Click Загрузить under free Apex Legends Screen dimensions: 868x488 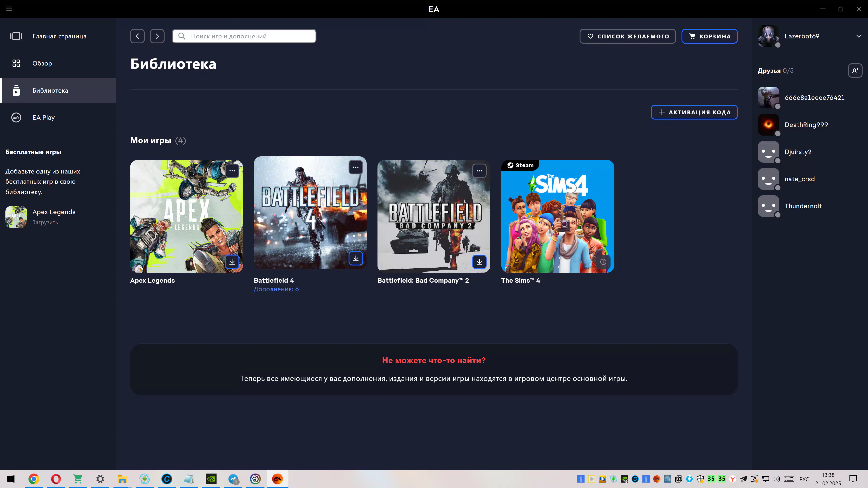[x=45, y=222]
